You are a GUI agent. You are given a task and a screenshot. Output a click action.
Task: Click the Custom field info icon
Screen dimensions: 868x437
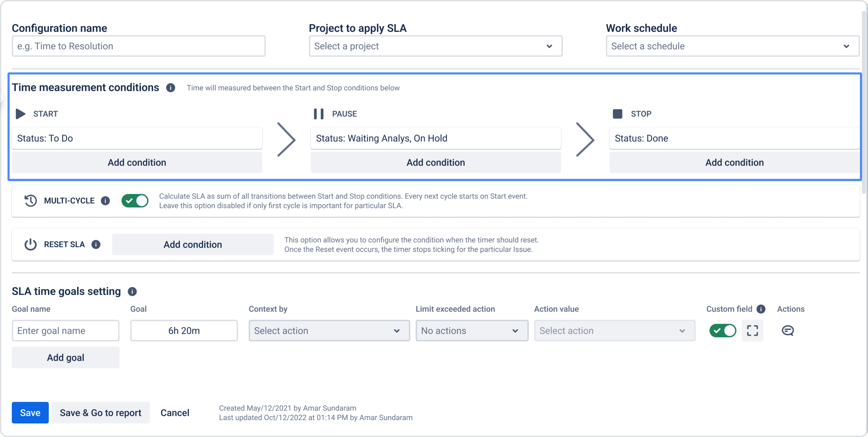pyautogui.click(x=761, y=309)
